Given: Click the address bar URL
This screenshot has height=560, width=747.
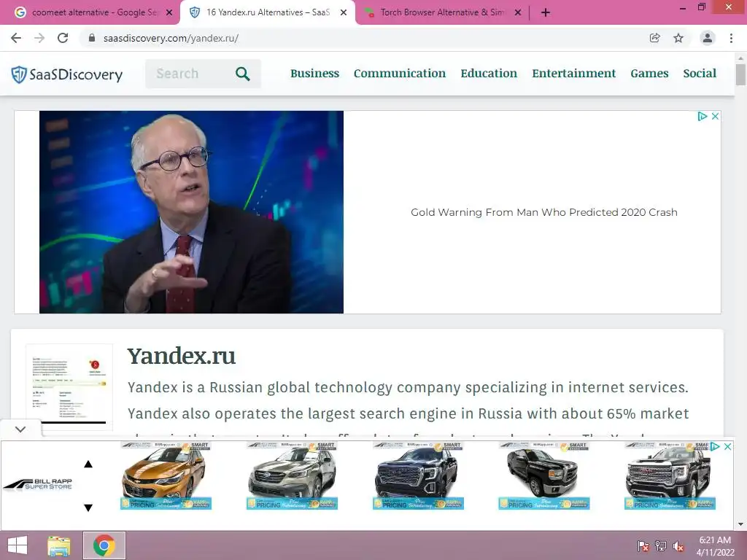Looking at the screenshot, I should click(171, 38).
